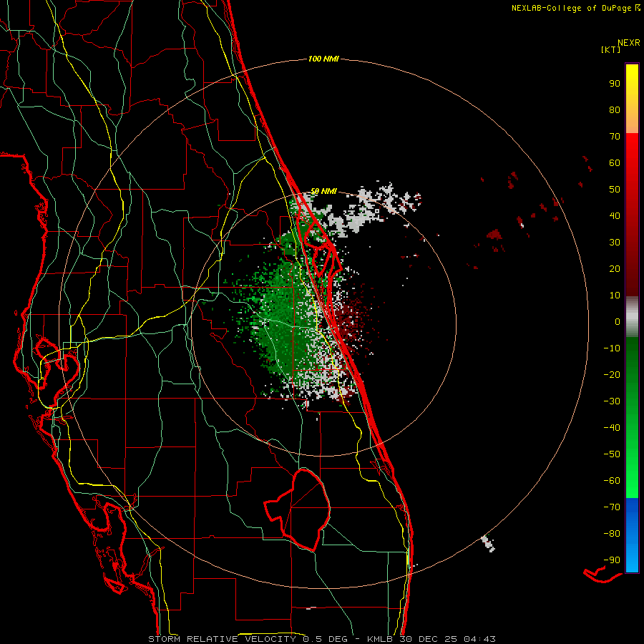Click the 100 NMI range ring label
This screenshot has width=644, height=644.
[x=323, y=59]
